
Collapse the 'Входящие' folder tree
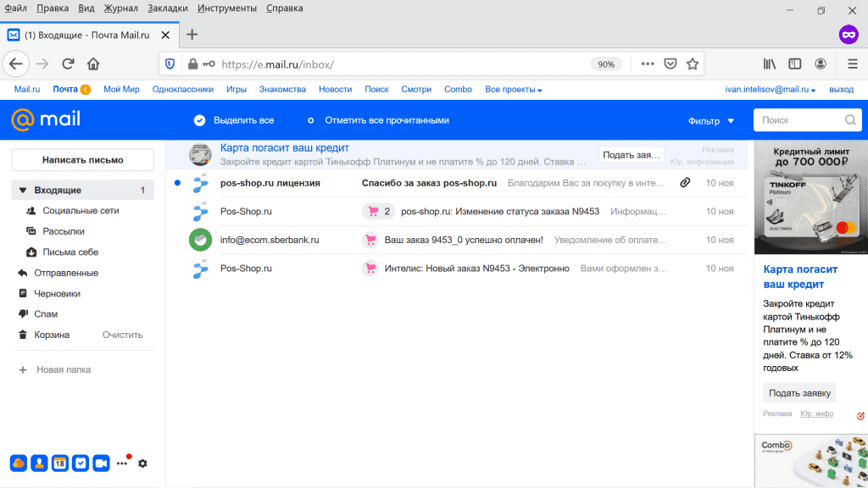coord(24,191)
